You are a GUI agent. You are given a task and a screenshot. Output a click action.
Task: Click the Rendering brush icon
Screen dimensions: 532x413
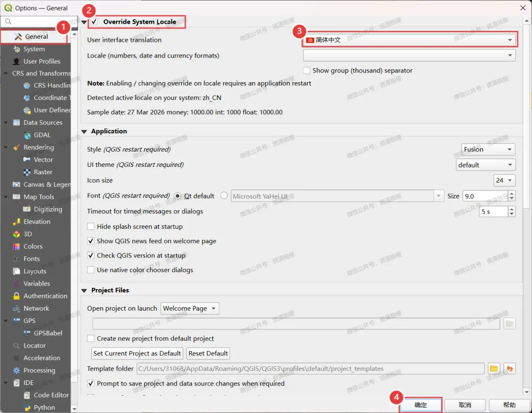pos(16,147)
